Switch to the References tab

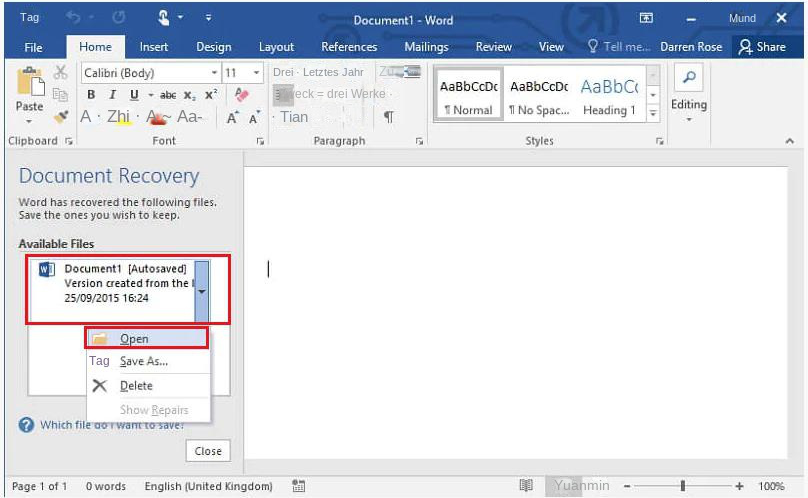click(349, 47)
